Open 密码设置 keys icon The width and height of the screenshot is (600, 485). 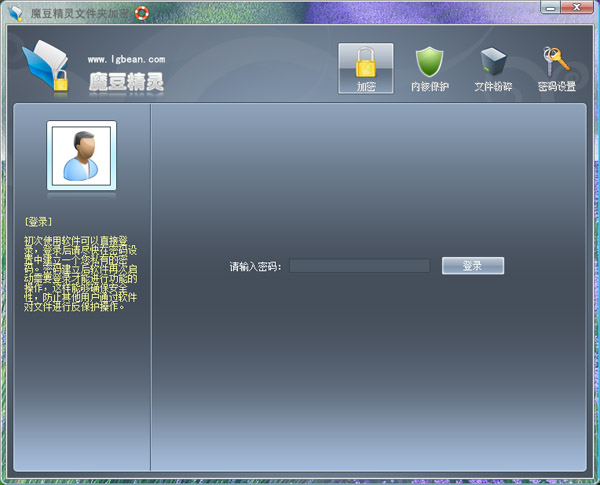(557, 69)
